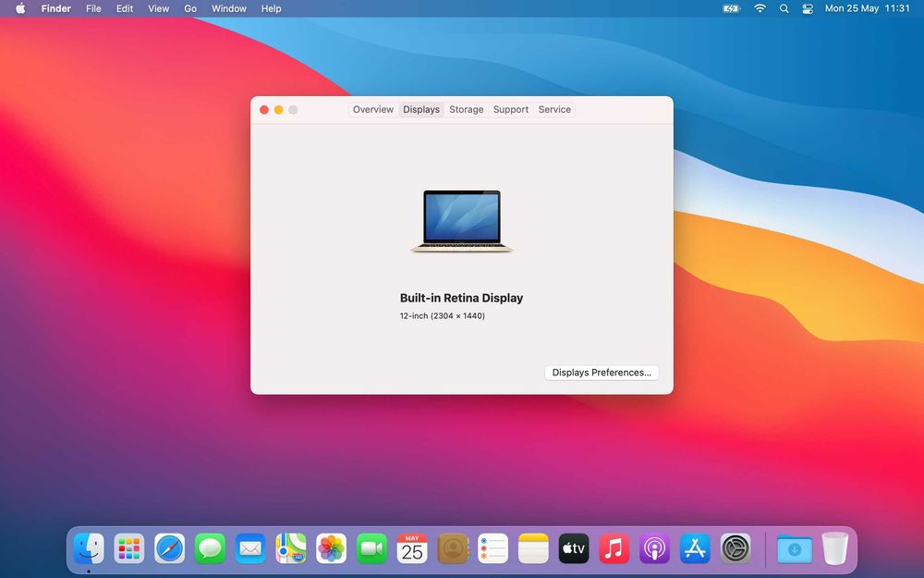Open Reminders app in the Dock

493,548
